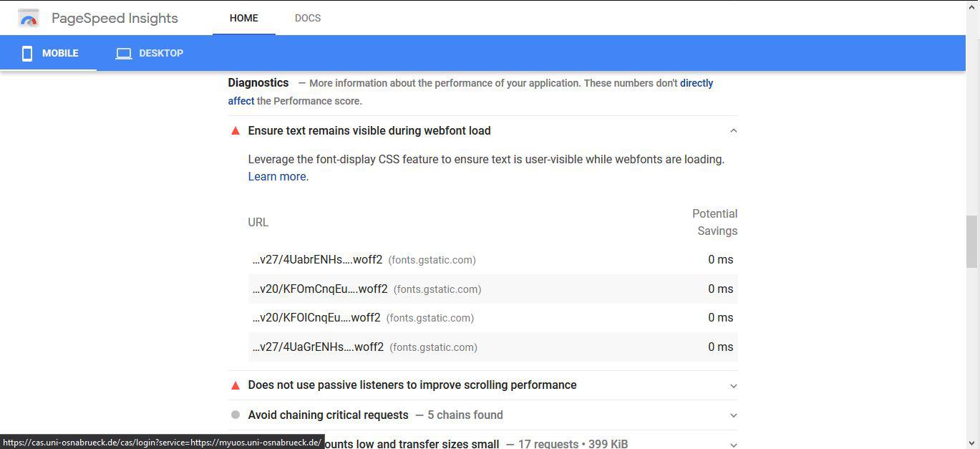Click the scrollbar down arrow
The image size is (980, 449).
tap(972, 443)
